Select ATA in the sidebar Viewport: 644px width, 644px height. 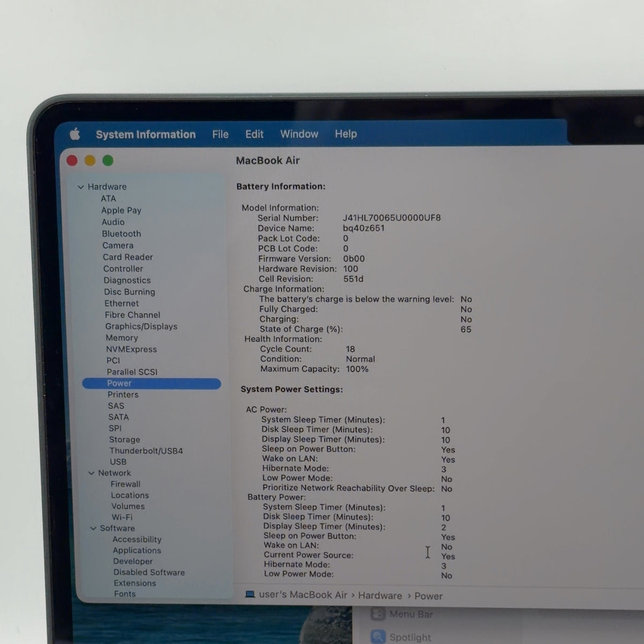pos(108,199)
